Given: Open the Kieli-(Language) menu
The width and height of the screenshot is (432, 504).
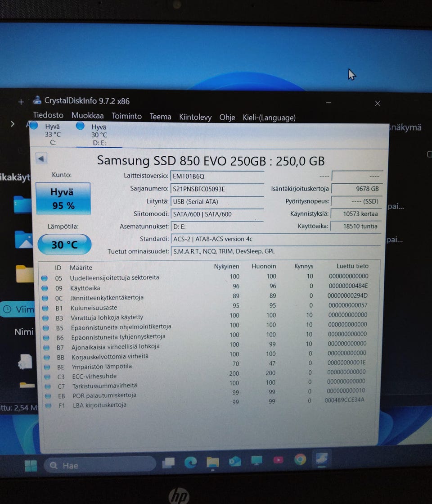Looking at the screenshot, I should 269,118.
